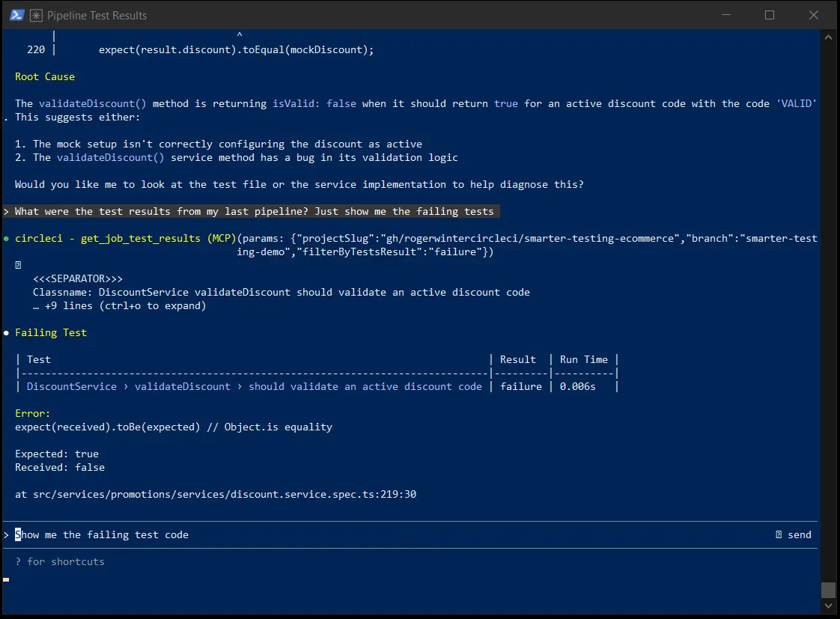This screenshot has height=619, width=840.
Task: Click the prompt chevron before 'Show me'
Action: tap(6, 535)
